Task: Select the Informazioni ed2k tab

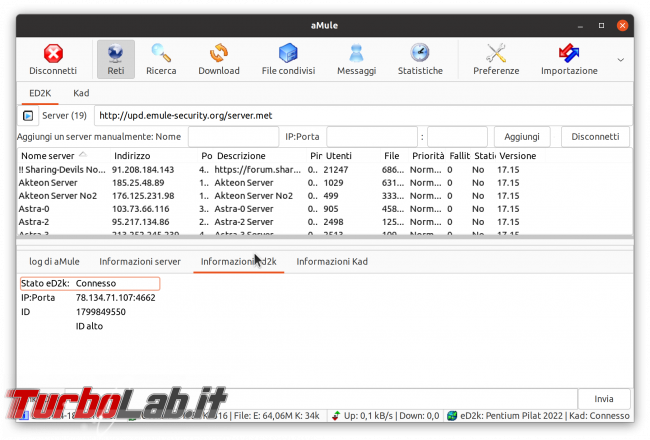Action: (x=238, y=262)
